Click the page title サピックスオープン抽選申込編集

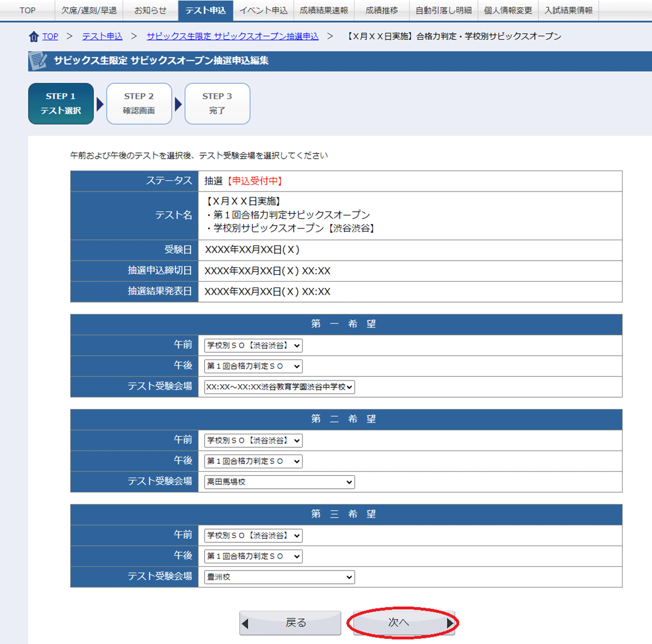point(161,61)
